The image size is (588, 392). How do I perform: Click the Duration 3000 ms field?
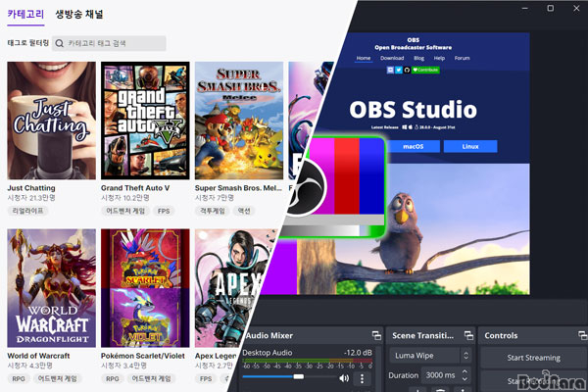[x=442, y=375]
